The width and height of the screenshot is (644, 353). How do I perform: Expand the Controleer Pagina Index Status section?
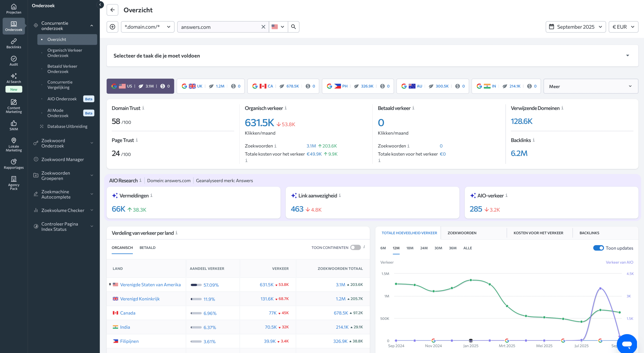(x=92, y=226)
